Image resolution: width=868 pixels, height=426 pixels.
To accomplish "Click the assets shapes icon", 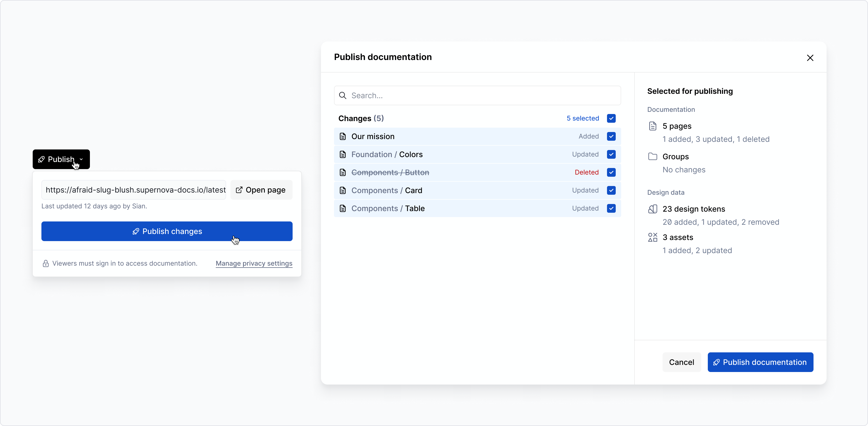I will [x=653, y=238].
